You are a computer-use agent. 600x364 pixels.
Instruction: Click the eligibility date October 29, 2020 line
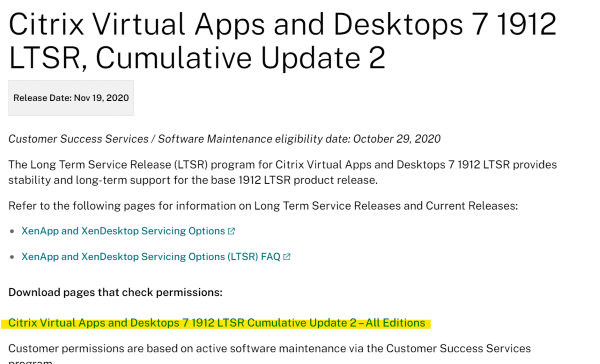224,139
